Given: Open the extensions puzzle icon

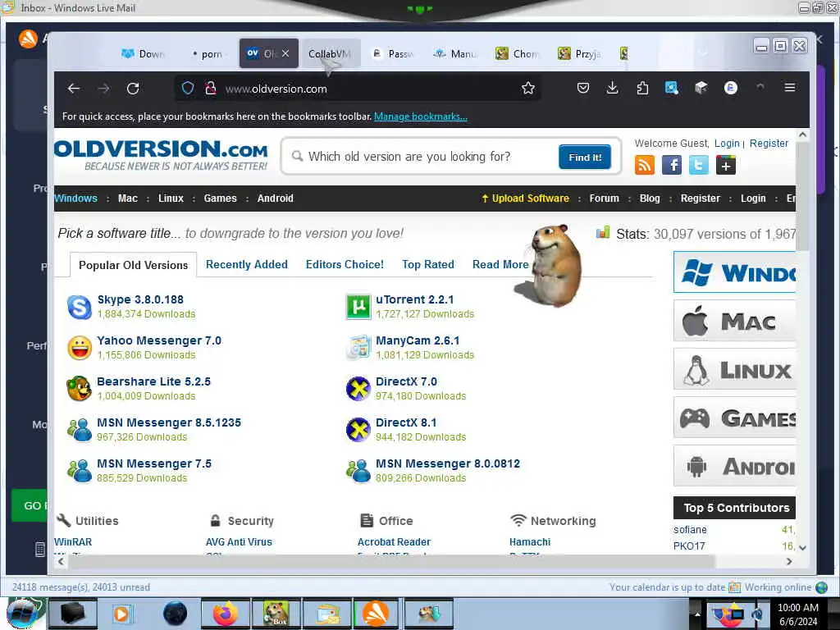Looking at the screenshot, I should 642,88.
